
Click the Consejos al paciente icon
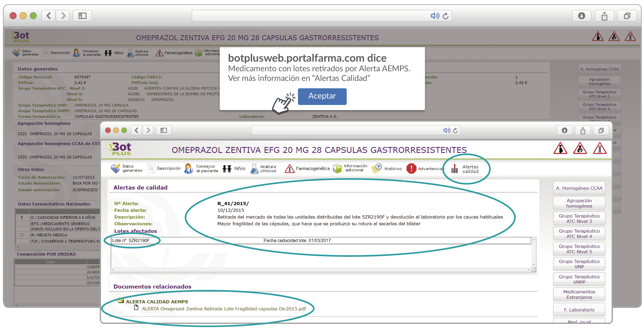tap(189, 169)
